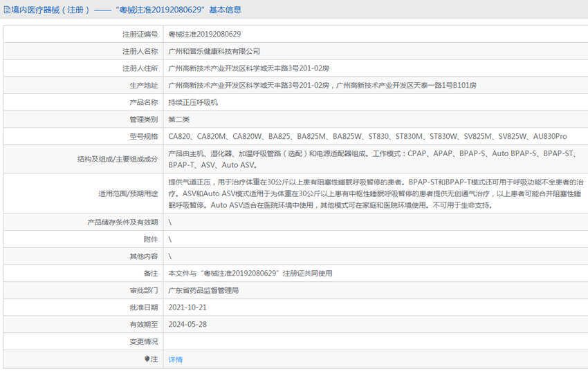Click the approval date 2021-10-21
The image size is (588, 371).
click(187, 307)
